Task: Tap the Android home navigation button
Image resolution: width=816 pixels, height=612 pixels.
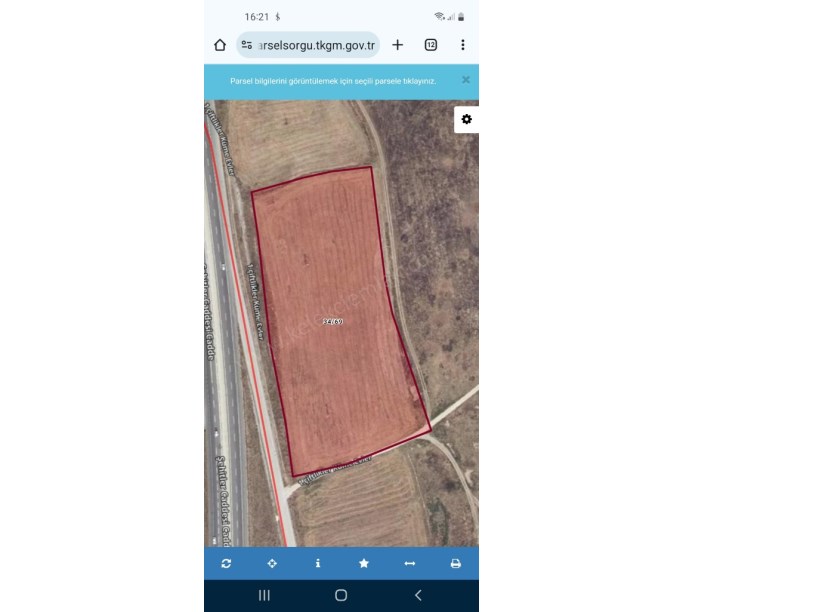Action: pos(341,595)
